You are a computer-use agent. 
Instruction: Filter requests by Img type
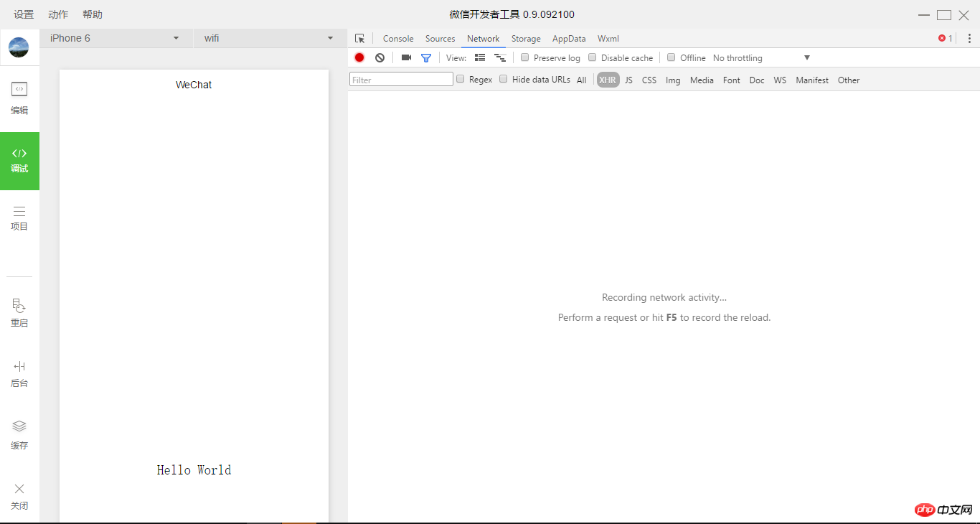pyautogui.click(x=673, y=80)
